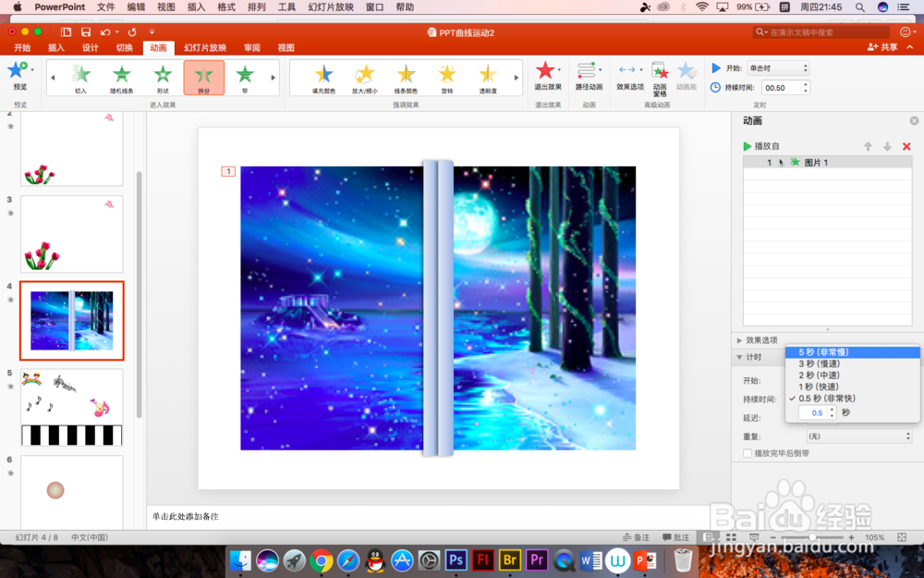Toggle the 动画窗格 animation pane

click(x=660, y=79)
